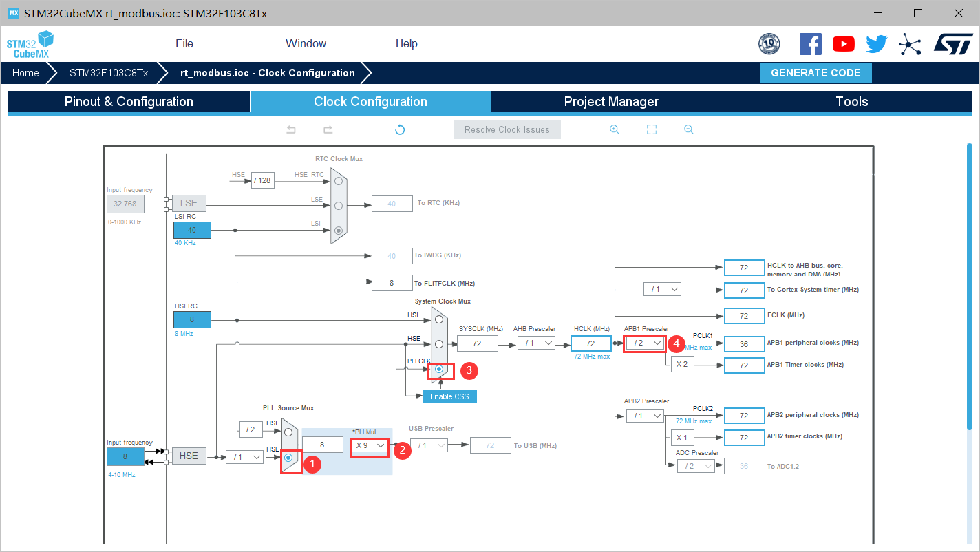Click the HSE /128 divider box
Viewport: 980px width, 552px height.
coord(262,181)
